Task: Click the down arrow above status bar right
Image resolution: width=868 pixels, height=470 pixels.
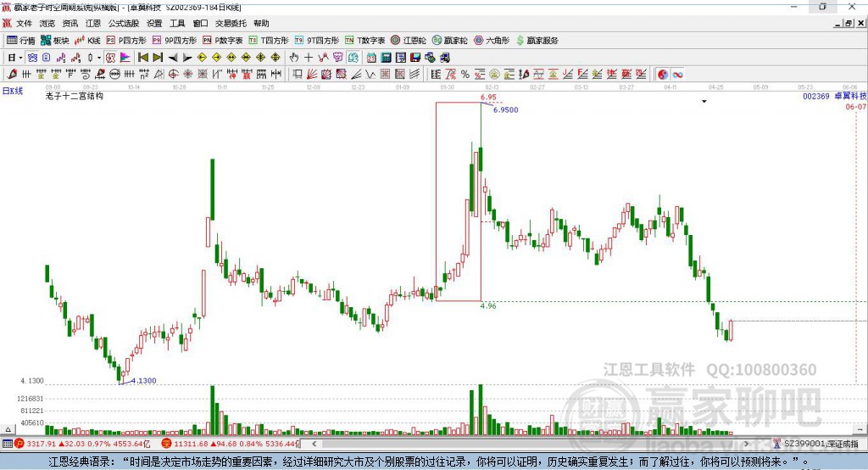Action: click(x=860, y=429)
